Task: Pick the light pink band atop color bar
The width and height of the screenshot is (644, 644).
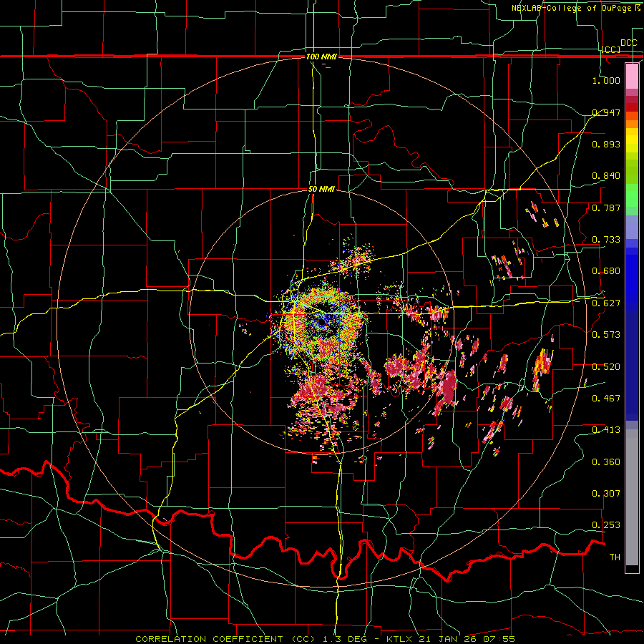Action: (632, 76)
